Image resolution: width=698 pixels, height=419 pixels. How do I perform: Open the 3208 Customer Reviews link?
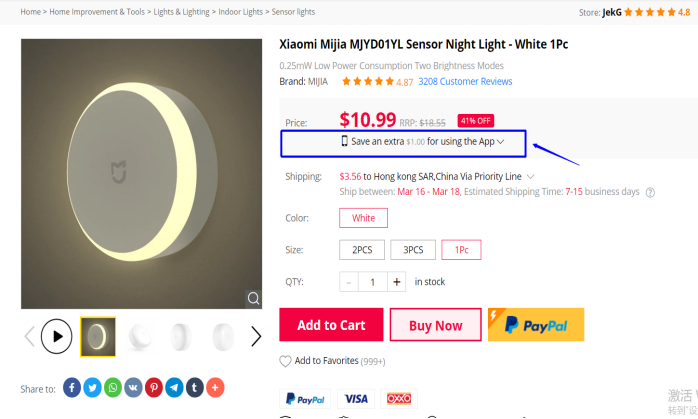coord(465,82)
